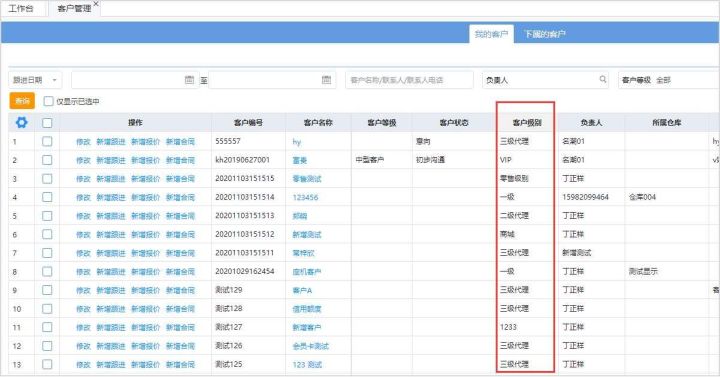Viewport: 720px width, 377px height.
Task: Expand the 跟进日期 dropdown
Action: [35, 80]
